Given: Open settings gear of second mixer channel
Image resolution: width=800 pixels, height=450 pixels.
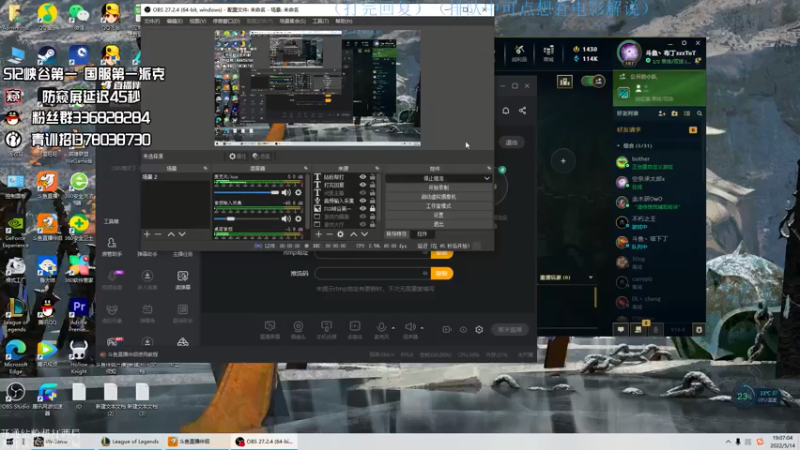Looking at the screenshot, I should click(298, 218).
